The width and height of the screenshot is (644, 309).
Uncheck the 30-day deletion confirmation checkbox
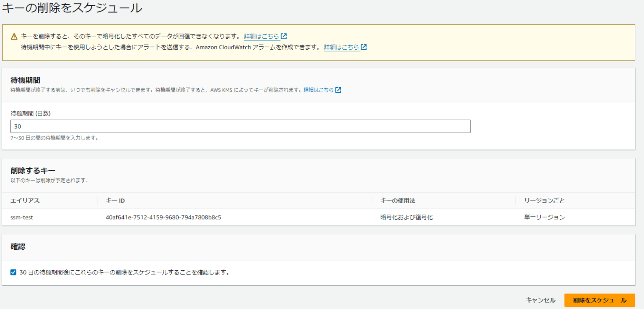click(x=13, y=272)
